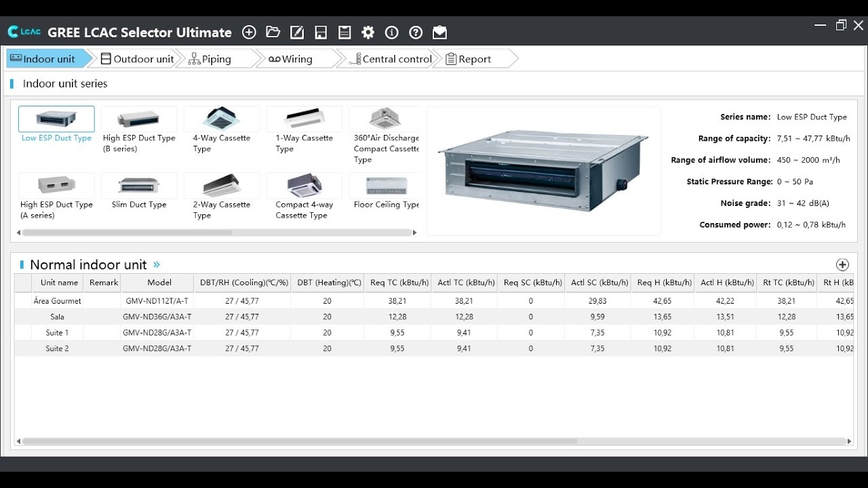Go to the Outdoor unit tab
The height and width of the screenshot is (488, 868).
tap(138, 59)
